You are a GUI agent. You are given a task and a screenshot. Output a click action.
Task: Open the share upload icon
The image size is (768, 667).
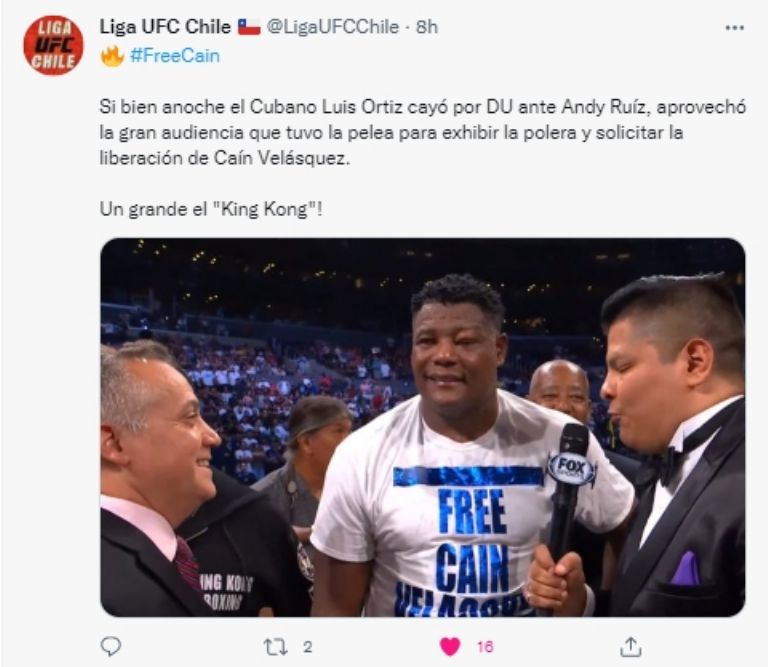[631, 647]
